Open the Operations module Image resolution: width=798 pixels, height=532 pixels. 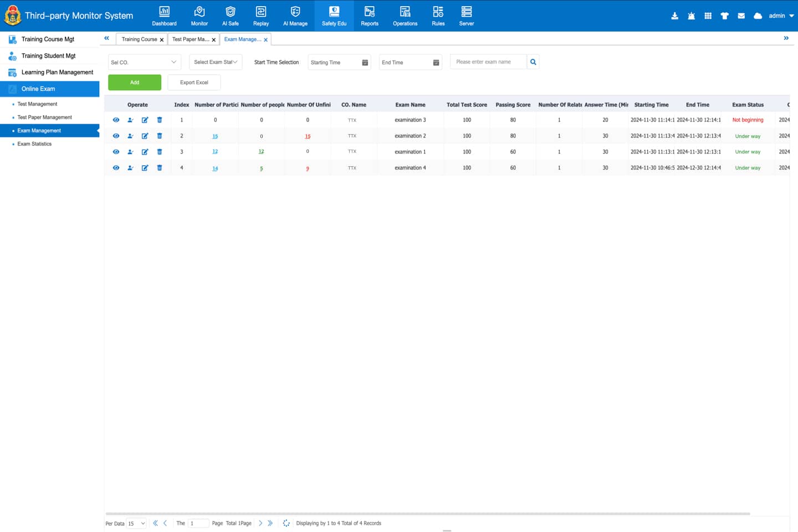coord(405,16)
